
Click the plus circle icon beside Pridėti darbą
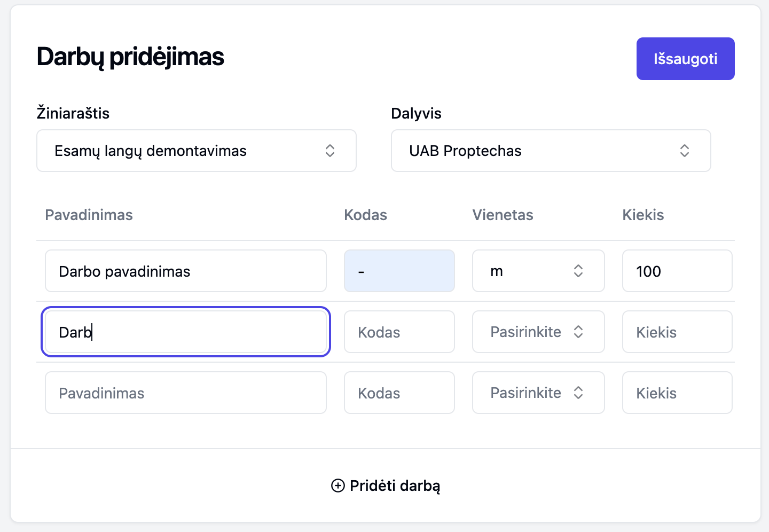click(x=338, y=486)
